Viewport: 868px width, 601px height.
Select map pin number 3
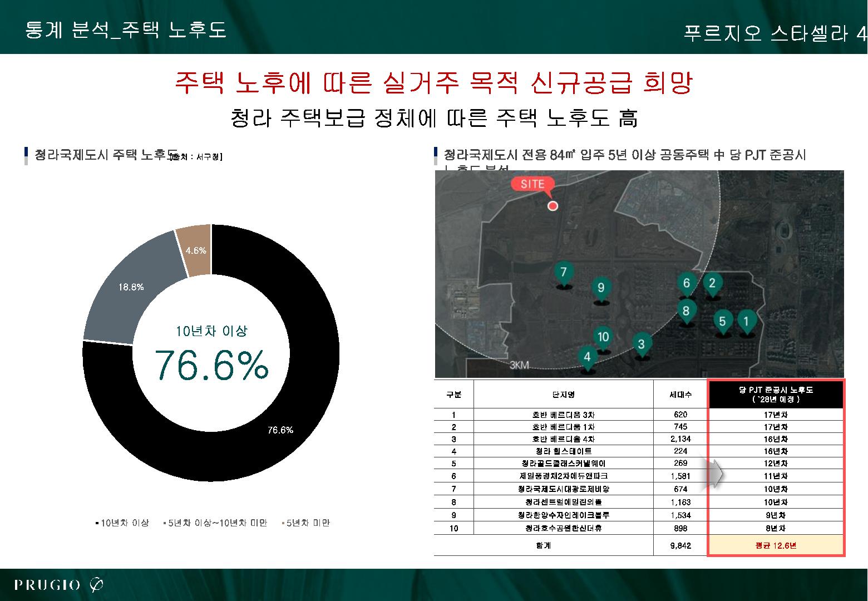point(641,346)
